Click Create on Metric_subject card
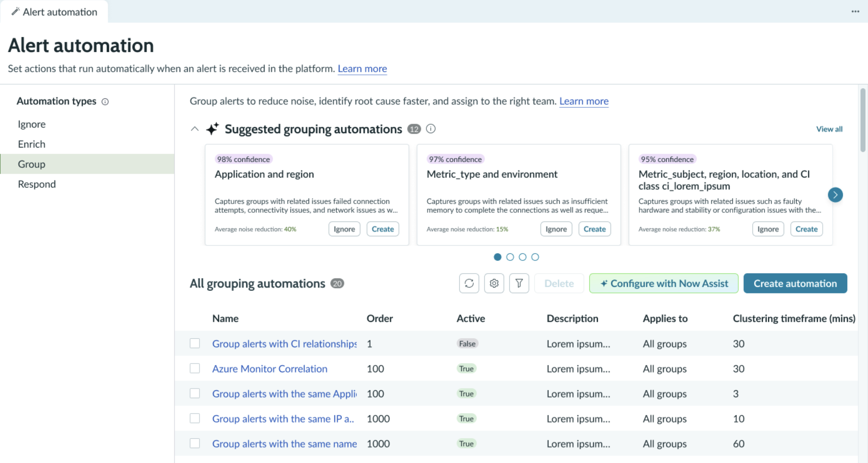 tap(806, 229)
